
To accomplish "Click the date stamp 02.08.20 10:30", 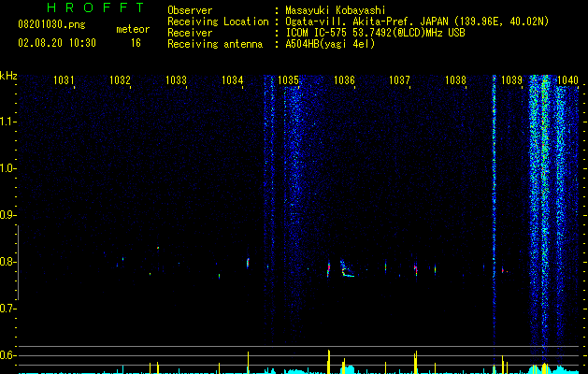I will pyautogui.click(x=57, y=43).
